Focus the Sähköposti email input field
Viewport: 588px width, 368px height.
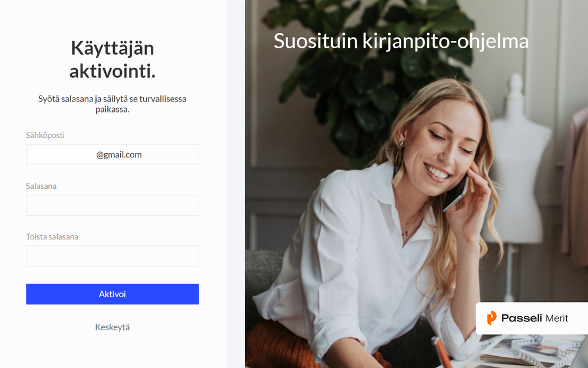113,155
